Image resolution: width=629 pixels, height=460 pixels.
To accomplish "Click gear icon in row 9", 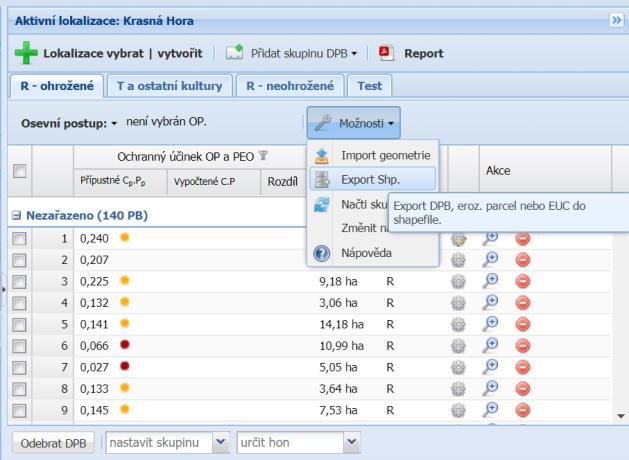I will click(458, 410).
